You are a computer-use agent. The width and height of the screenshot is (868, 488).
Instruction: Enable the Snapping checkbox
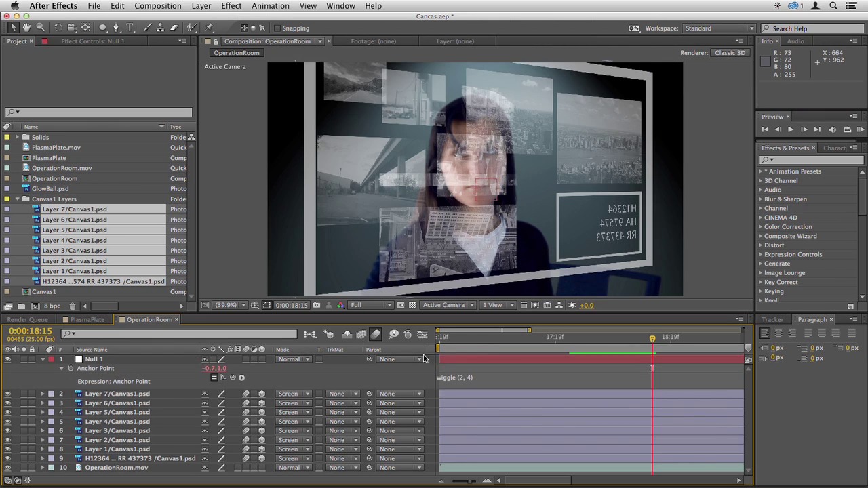tap(277, 28)
